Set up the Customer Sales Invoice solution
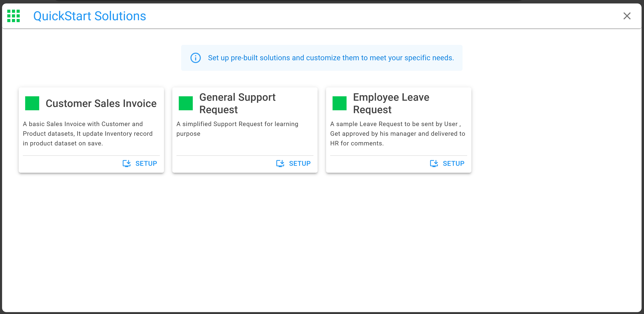Viewport: 644px width, 314px height. point(140,164)
